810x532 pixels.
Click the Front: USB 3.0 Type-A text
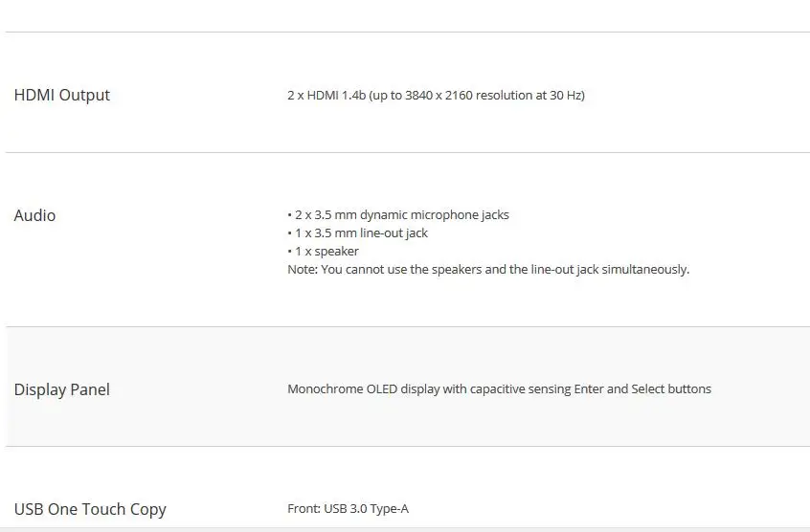click(348, 509)
